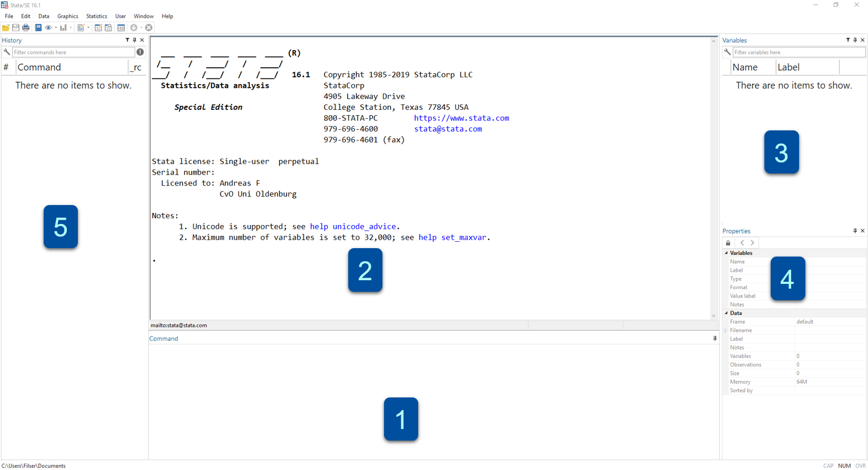Open the help set_maxvar link
Viewport: 868px width, 470px height.
[452, 238]
